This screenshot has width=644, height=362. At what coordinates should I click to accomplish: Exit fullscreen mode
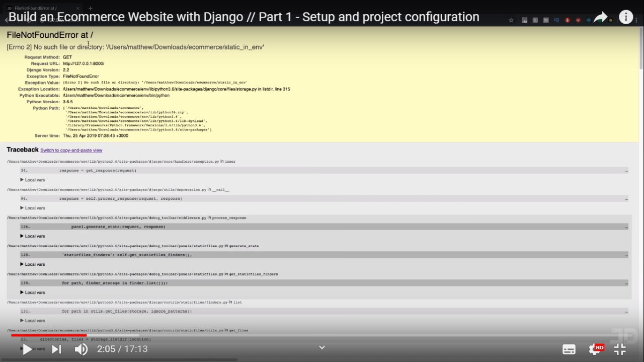(620, 349)
